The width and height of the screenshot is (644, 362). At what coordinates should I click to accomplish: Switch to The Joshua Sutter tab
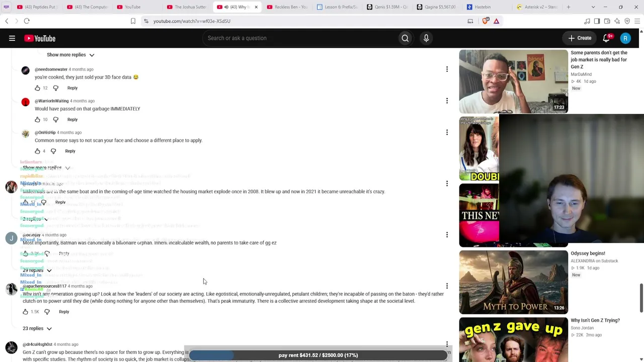point(188,7)
